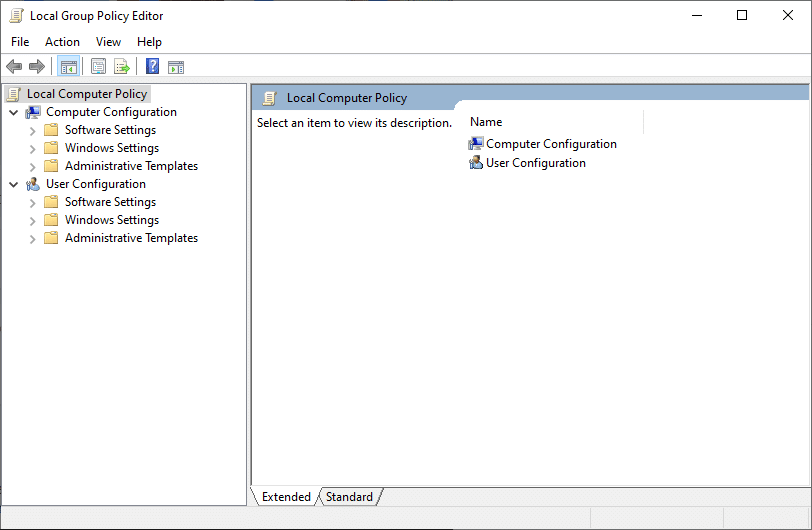Open the View menu
Image resolution: width=812 pixels, height=530 pixels.
click(108, 42)
